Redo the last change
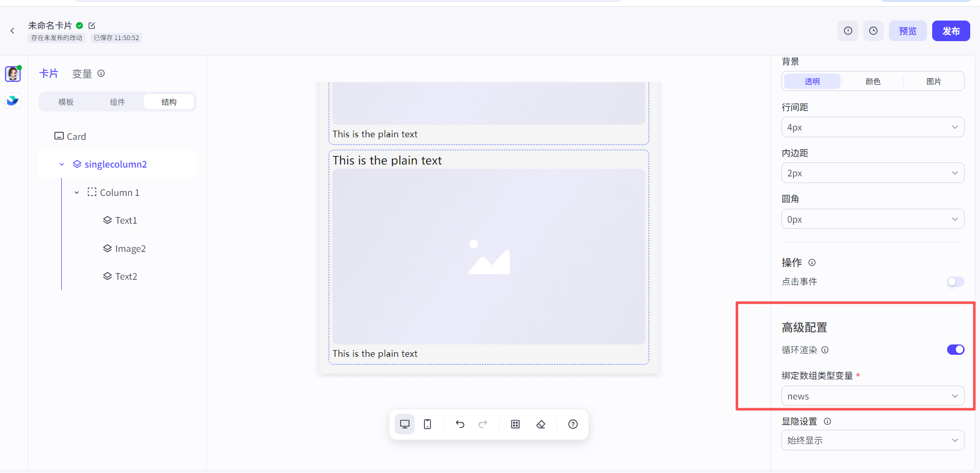980x473 pixels. click(483, 424)
